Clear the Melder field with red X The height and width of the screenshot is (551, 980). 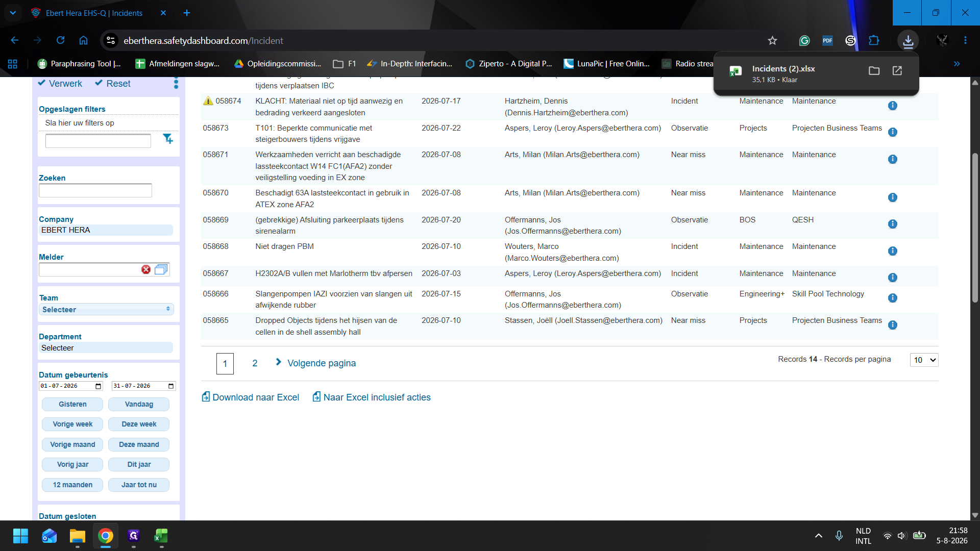146,269
